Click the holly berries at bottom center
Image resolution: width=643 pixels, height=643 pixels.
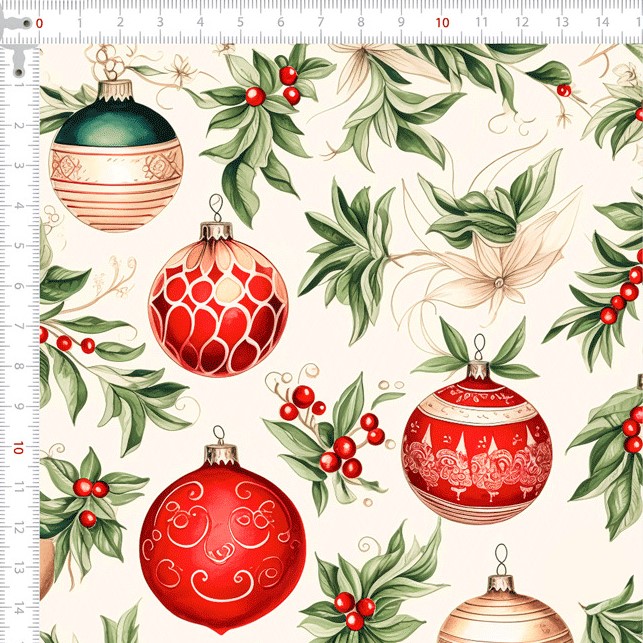pyautogui.click(x=354, y=610)
